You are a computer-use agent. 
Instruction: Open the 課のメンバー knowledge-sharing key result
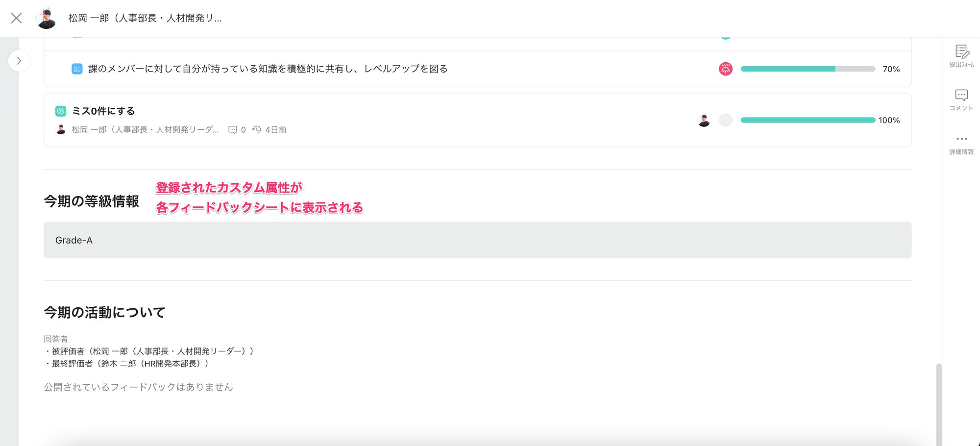coord(268,69)
